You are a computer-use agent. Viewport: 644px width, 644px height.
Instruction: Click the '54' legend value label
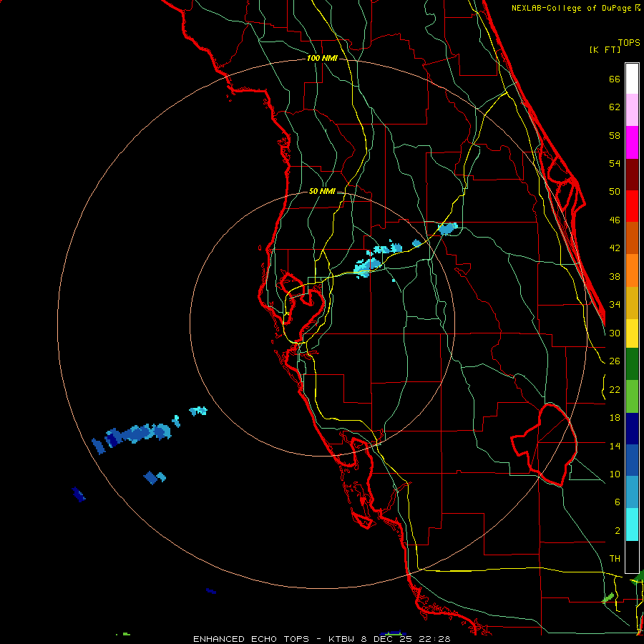(x=615, y=163)
